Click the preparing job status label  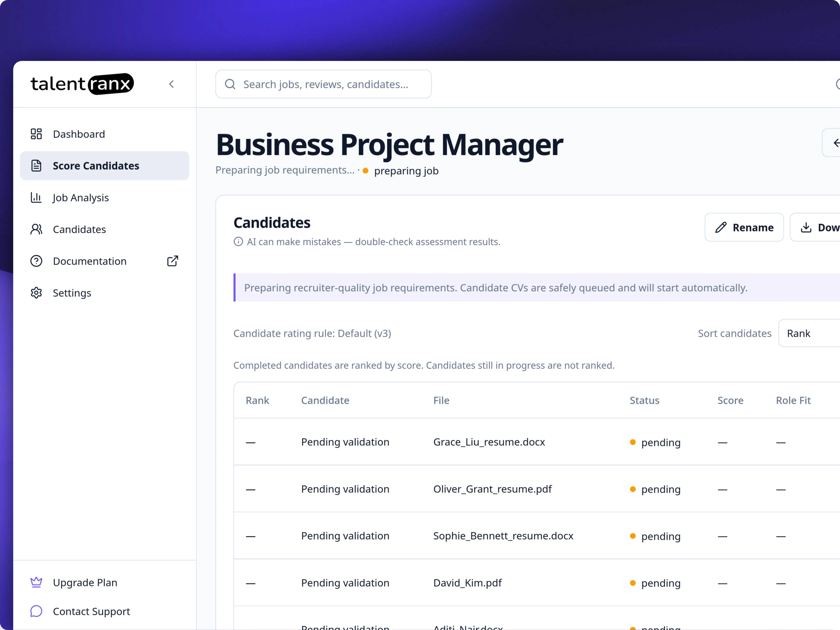406,171
